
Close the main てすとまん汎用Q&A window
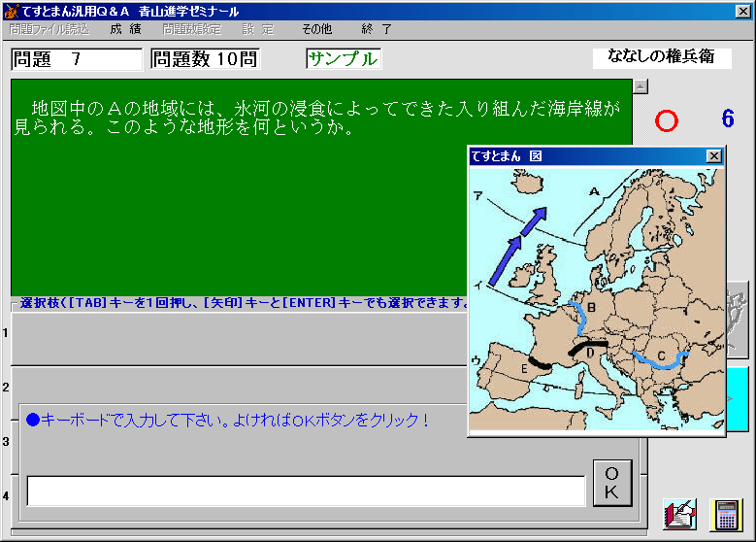[x=743, y=11]
